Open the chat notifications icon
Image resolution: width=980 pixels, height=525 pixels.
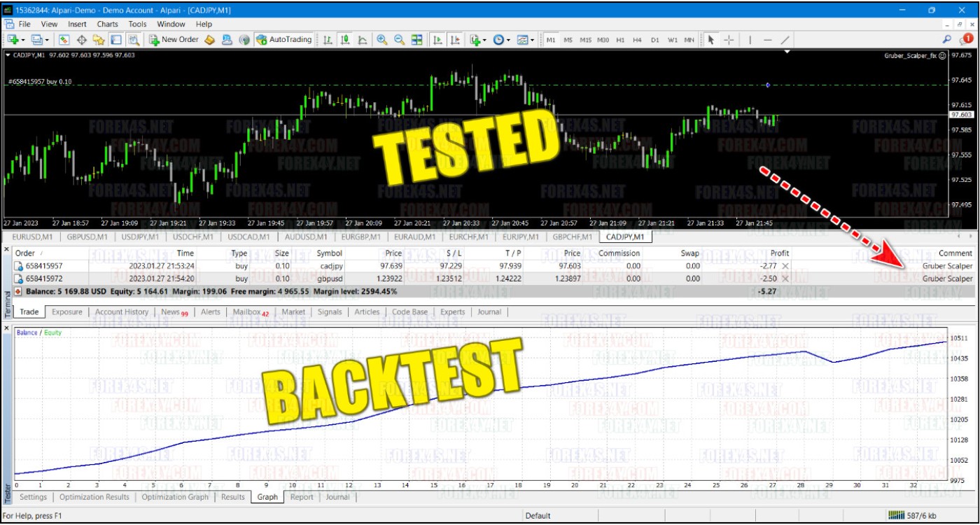point(967,40)
